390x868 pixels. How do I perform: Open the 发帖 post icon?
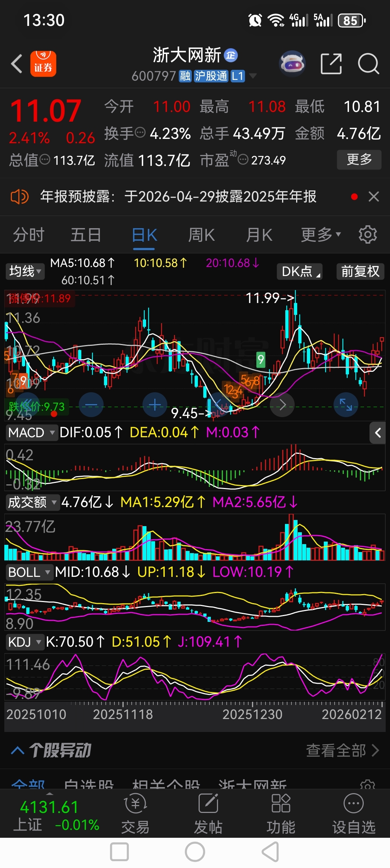(x=208, y=814)
